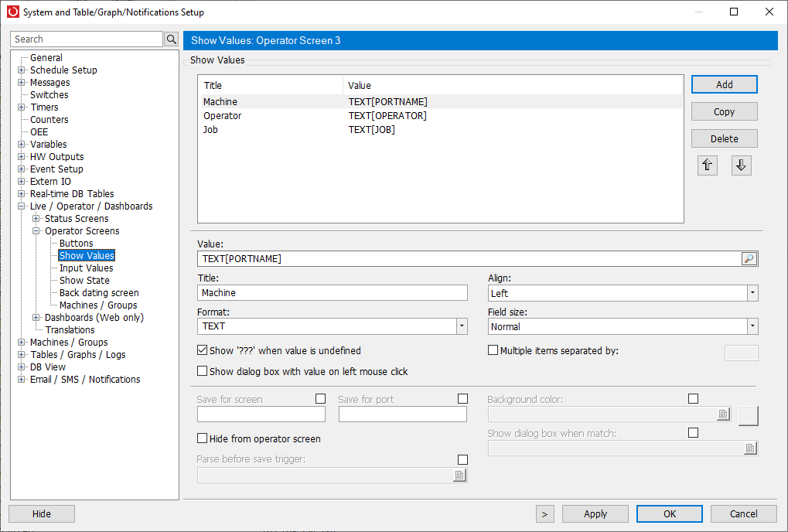The image size is (788, 532).
Task: Click the TEXT[OPERATOR] value cell
Action: point(387,115)
